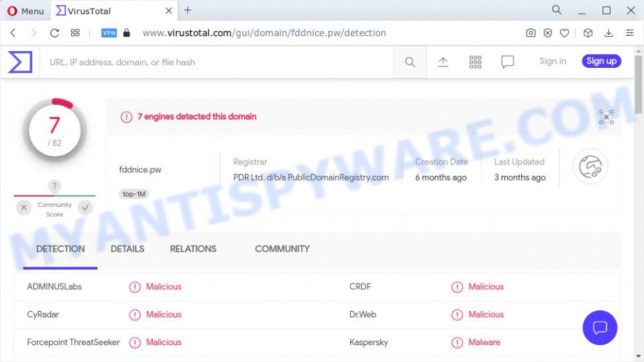Click the CRDF engine name
Viewport: 644px width, 362px height.
click(x=360, y=287)
